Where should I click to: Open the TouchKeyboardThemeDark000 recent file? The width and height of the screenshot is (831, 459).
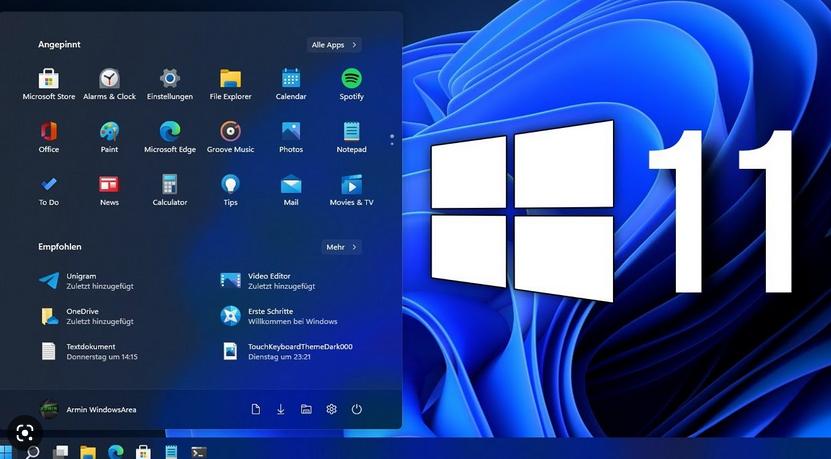[x=287, y=351]
